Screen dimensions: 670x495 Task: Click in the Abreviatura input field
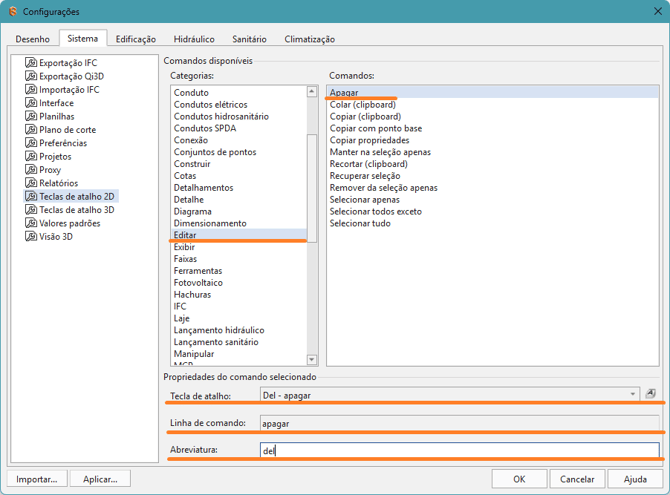click(x=460, y=450)
